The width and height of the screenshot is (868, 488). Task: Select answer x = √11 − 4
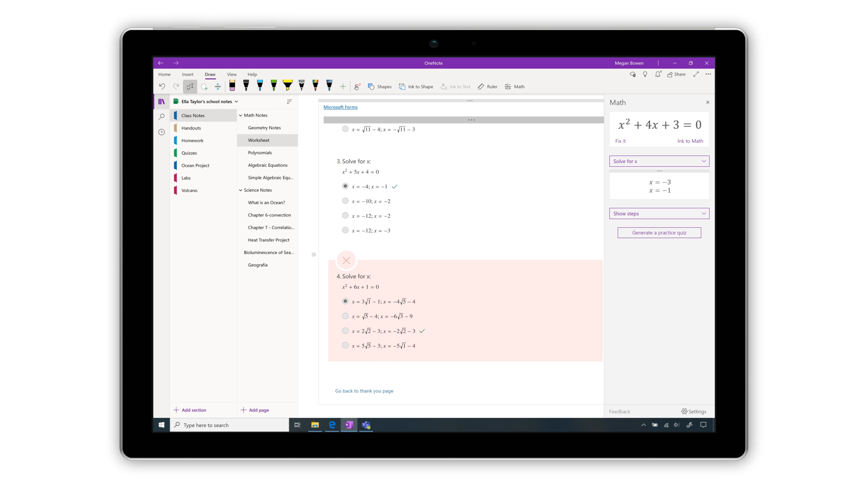[x=345, y=129]
